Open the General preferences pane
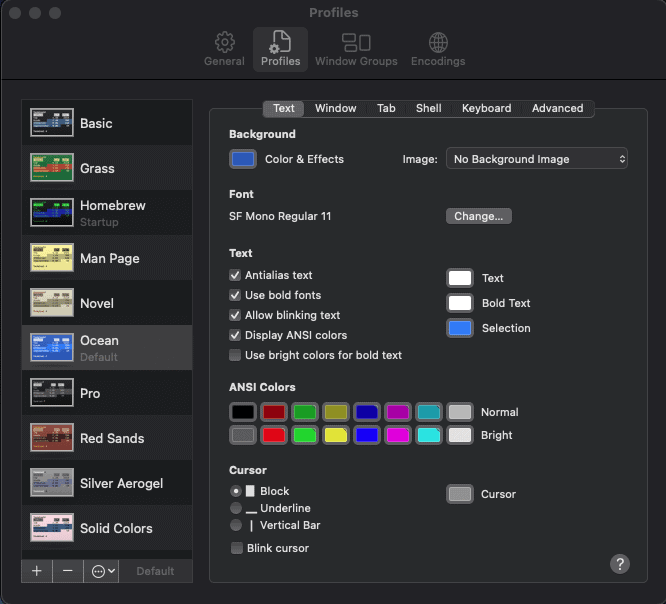The height and width of the screenshot is (604, 666). click(224, 49)
